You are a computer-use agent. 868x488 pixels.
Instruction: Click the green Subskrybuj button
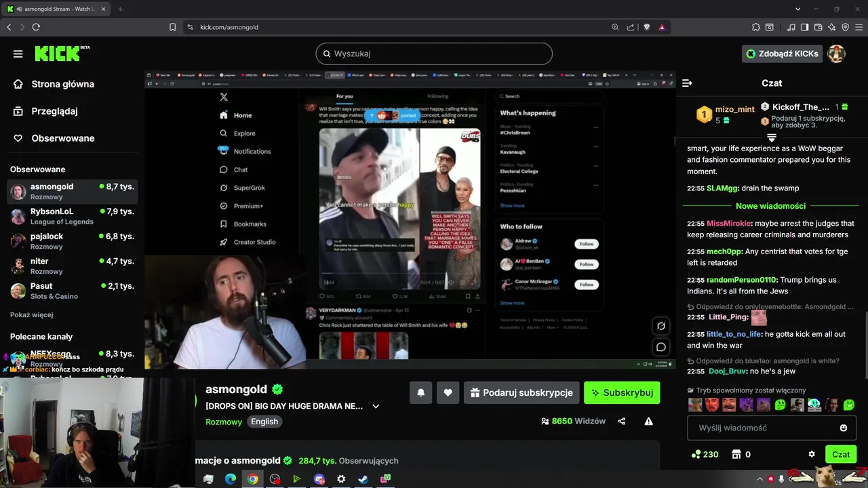[622, 392]
